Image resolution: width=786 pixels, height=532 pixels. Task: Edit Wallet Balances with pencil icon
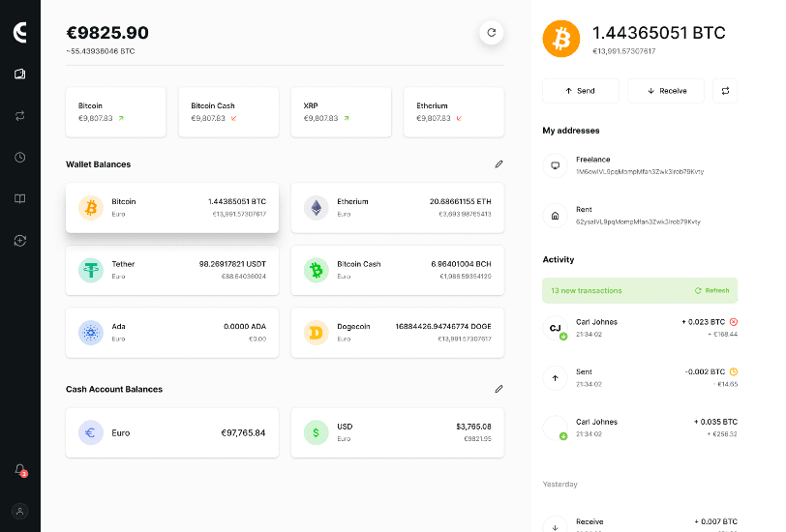click(x=499, y=164)
